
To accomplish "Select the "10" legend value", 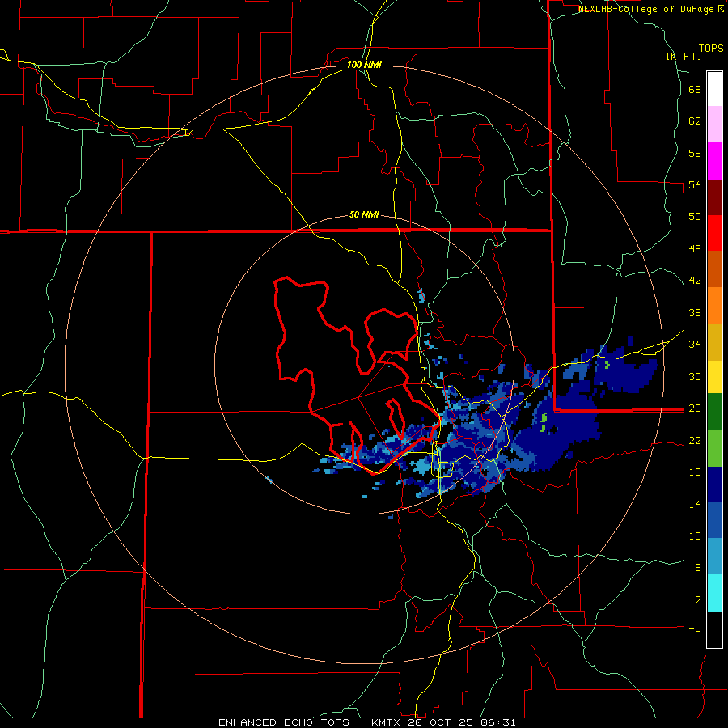I will pyautogui.click(x=695, y=535).
